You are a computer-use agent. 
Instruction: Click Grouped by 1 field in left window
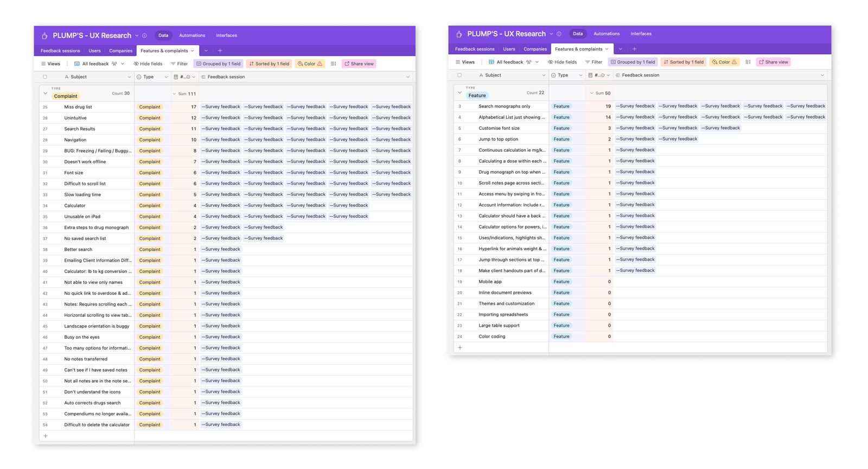click(219, 64)
